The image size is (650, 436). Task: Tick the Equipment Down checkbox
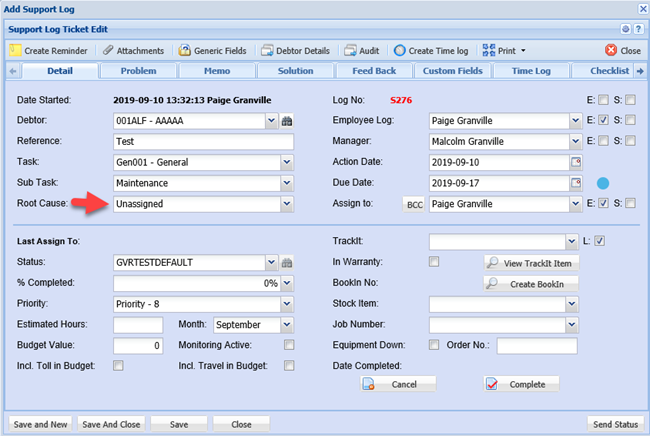[x=434, y=345]
